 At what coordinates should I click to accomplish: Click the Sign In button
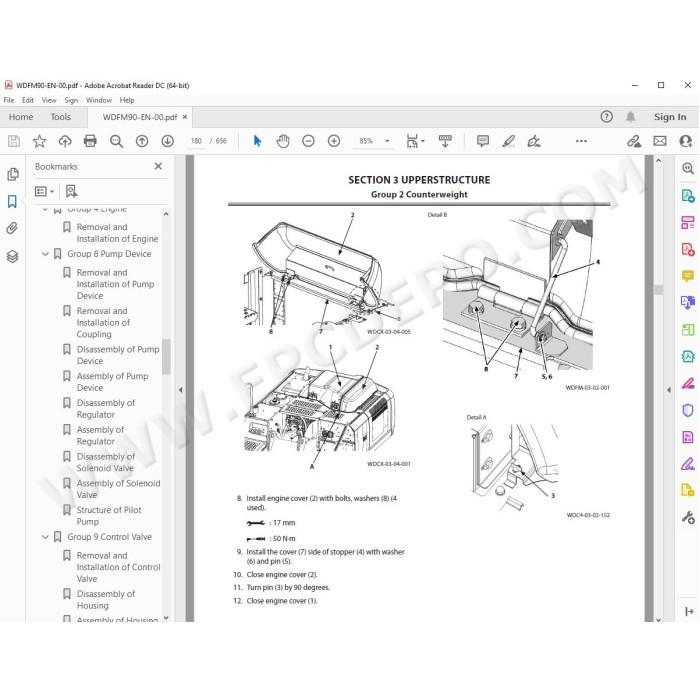point(670,117)
